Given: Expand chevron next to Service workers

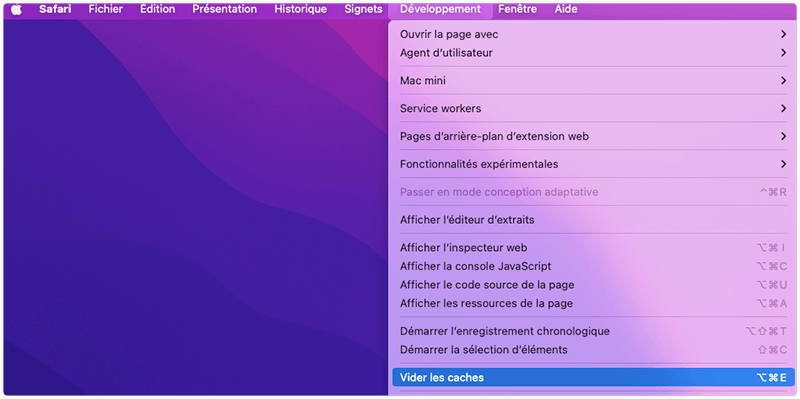Looking at the screenshot, I should click(x=783, y=109).
